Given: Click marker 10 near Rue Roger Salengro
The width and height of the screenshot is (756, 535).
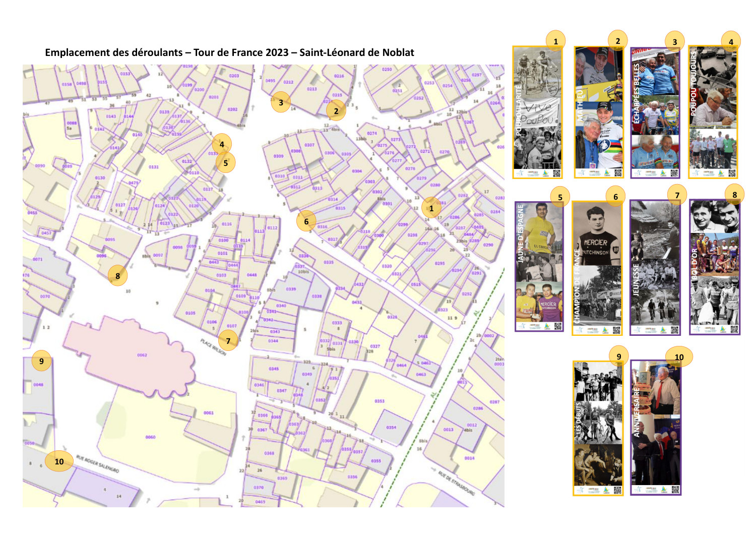Looking at the screenshot, I should (x=59, y=461).
